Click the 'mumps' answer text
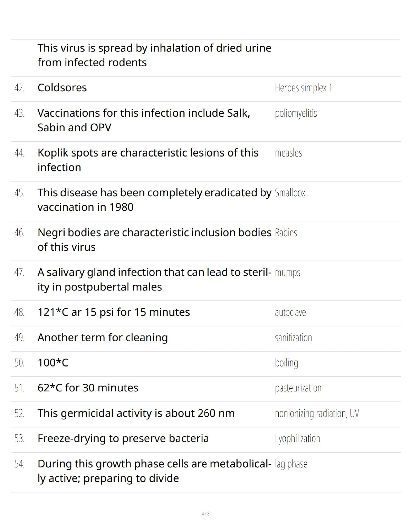Viewport: 411px width, 532px height. click(x=288, y=273)
